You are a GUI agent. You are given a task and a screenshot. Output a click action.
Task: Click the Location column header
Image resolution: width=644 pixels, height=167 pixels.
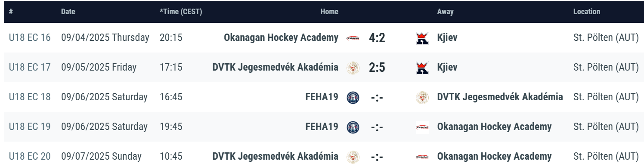(587, 12)
